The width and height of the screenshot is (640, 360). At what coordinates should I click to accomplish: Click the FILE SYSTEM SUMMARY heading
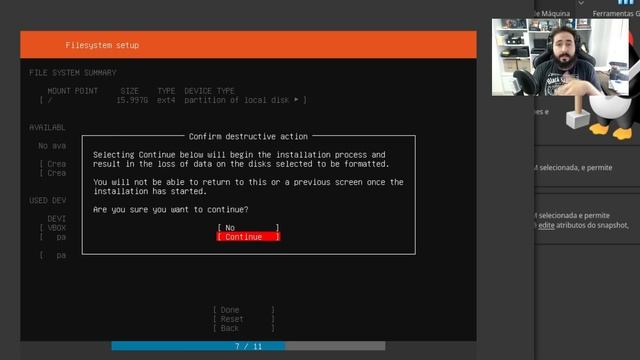(x=73, y=73)
